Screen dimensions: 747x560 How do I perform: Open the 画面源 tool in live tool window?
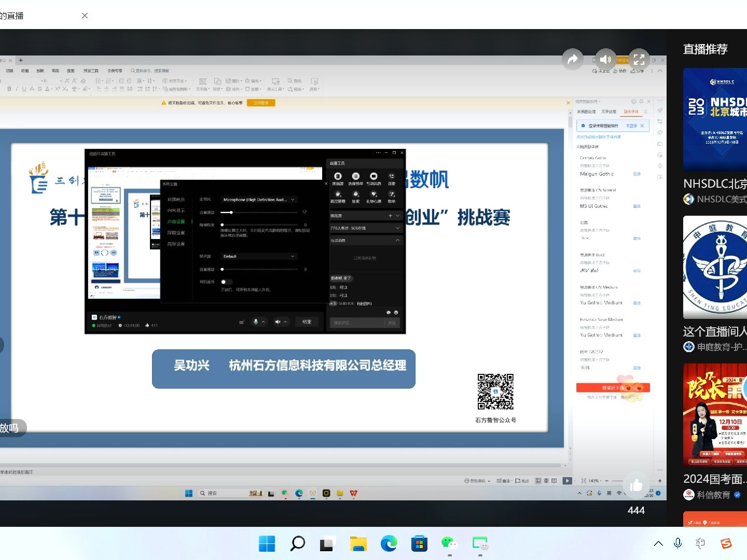(x=338, y=179)
